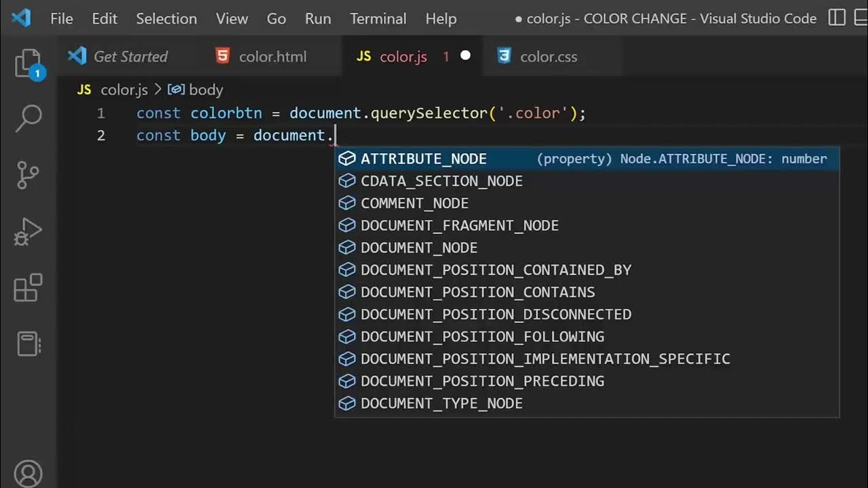Select DOCUMENT_POSITION_CONTAINS suggestion
Image resolution: width=868 pixels, height=488 pixels.
pyautogui.click(x=587, y=292)
